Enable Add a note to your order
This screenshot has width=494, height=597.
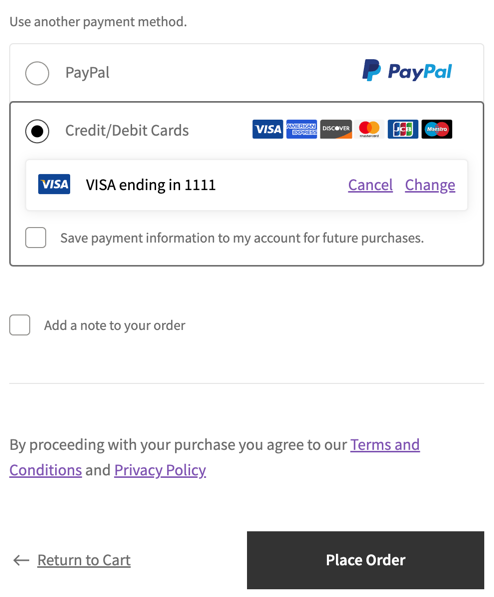pyautogui.click(x=20, y=325)
